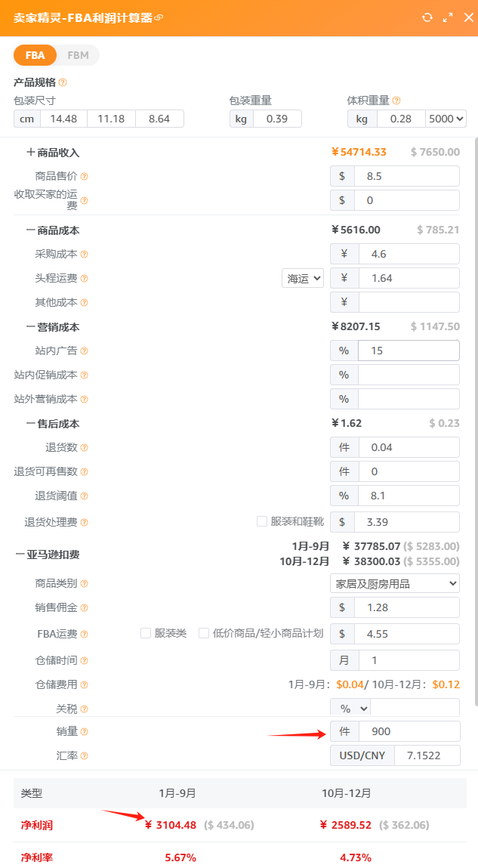Click help icon beside 销量
The image size is (478, 868).
(84, 732)
